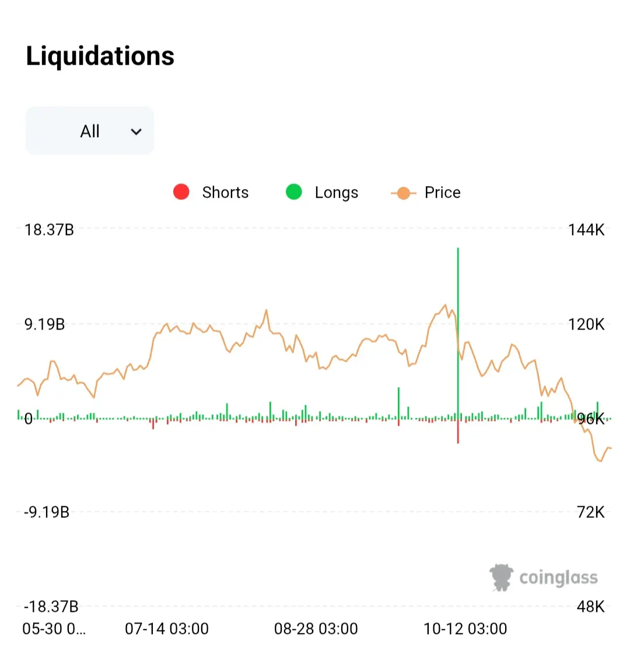Click the chevron arrow beside All
Screen dimensions: 630x672
(136, 132)
